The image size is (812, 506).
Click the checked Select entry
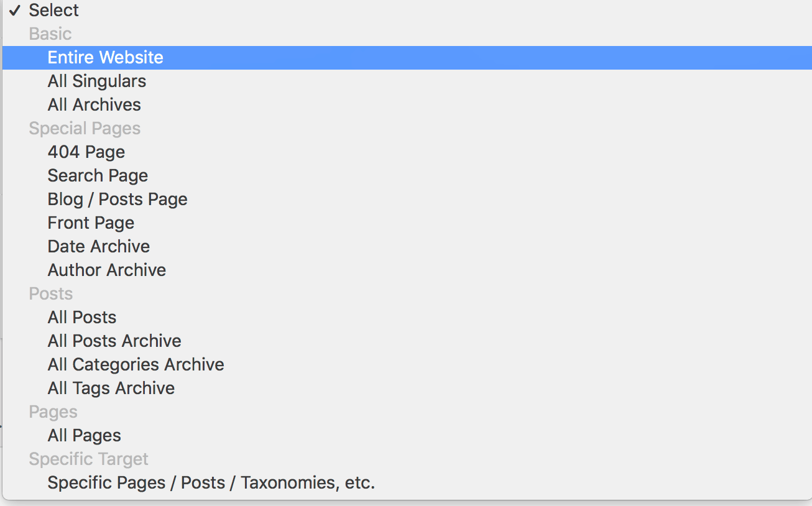point(53,10)
